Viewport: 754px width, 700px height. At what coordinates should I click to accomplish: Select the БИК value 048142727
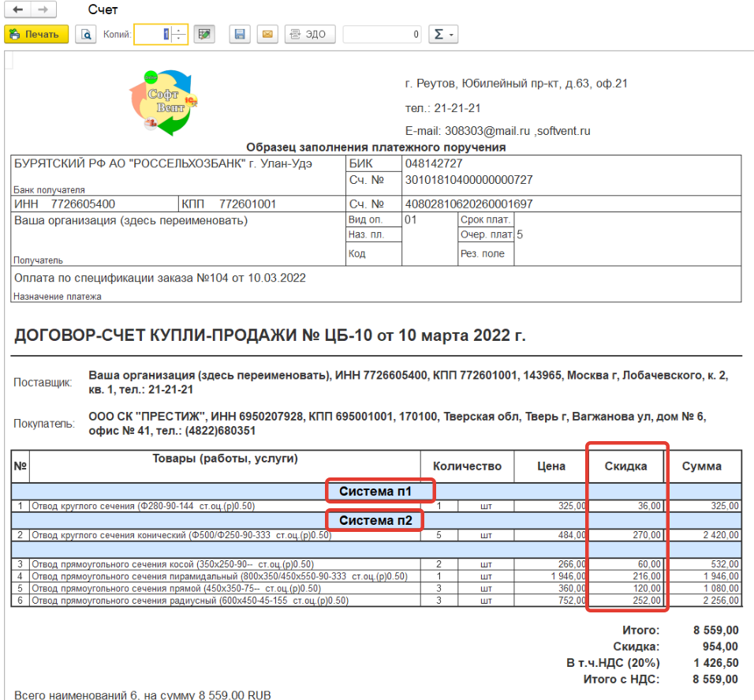434,163
